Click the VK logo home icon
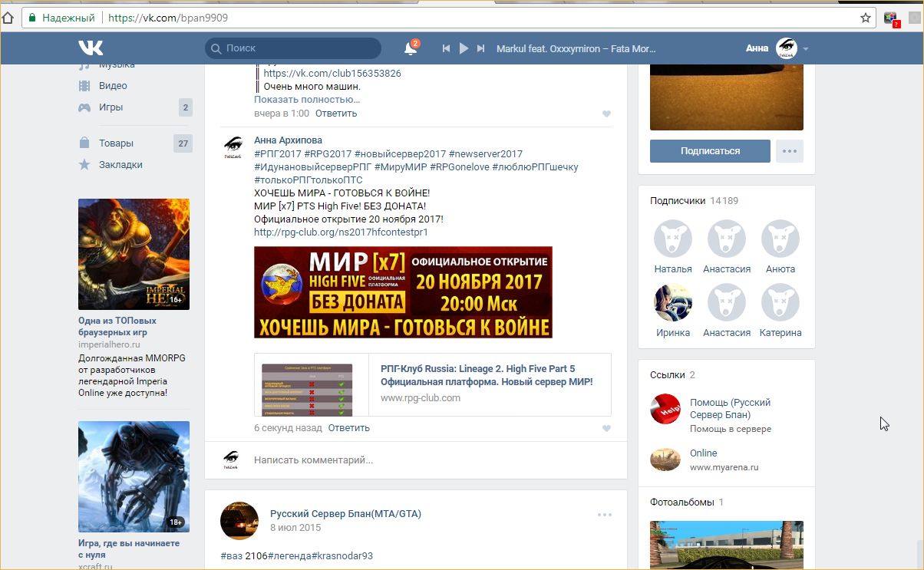Viewport: 924px width, 570px height. (x=91, y=48)
